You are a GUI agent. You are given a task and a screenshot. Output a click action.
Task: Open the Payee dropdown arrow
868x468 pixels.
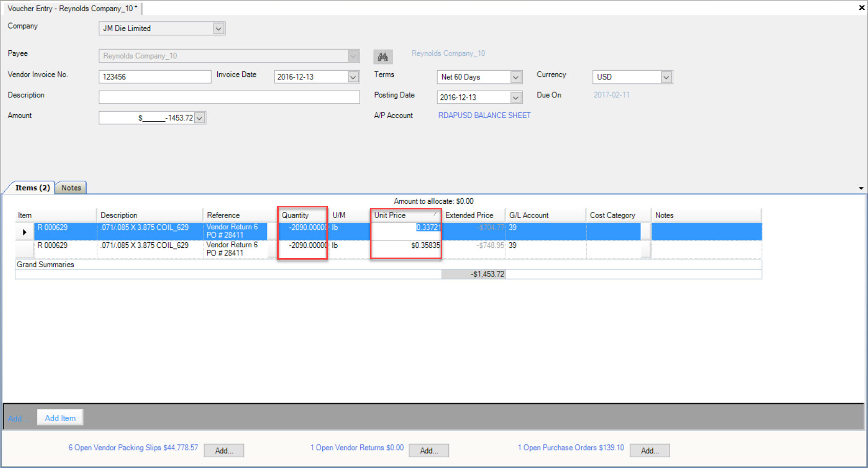(x=353, y=56)
